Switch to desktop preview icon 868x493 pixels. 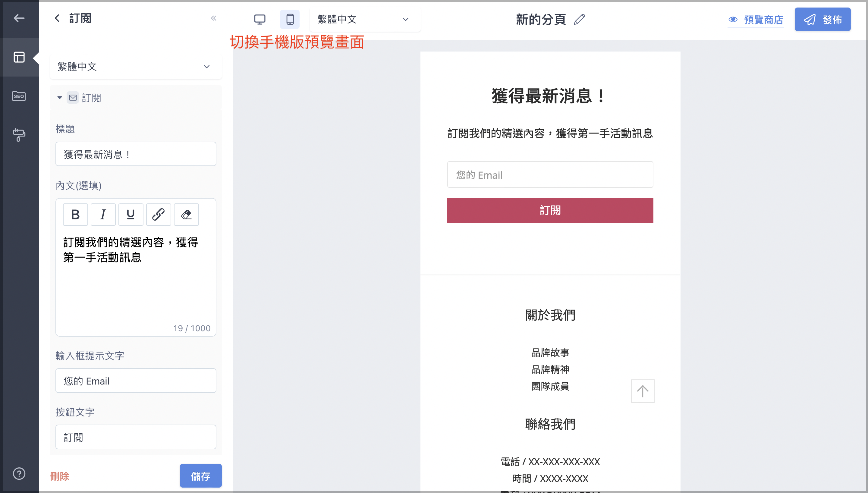point(260,19)
